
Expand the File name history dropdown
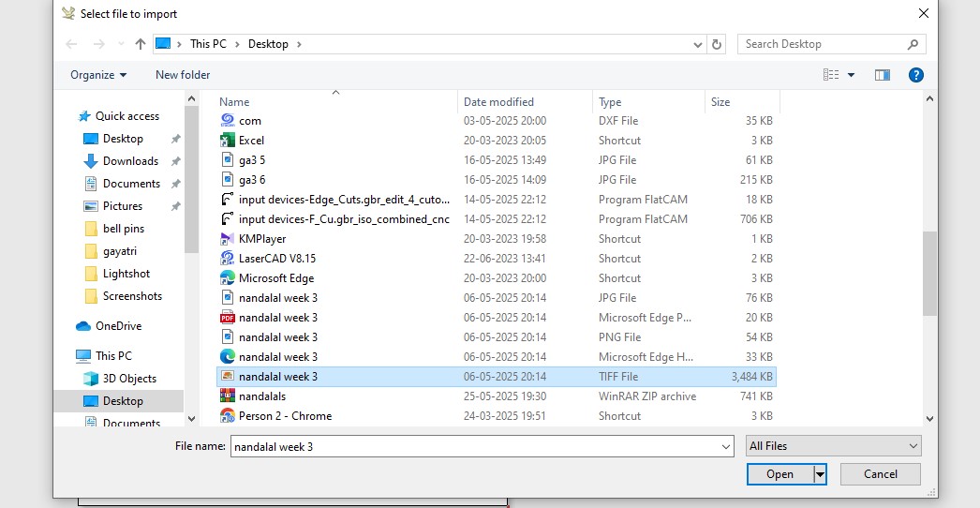click(726, 447)
